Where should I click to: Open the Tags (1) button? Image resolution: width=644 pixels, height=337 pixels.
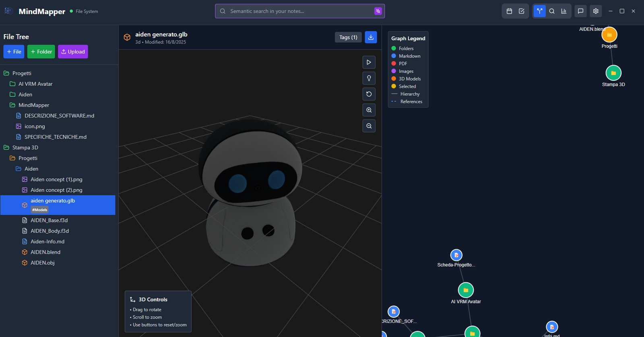348,37
